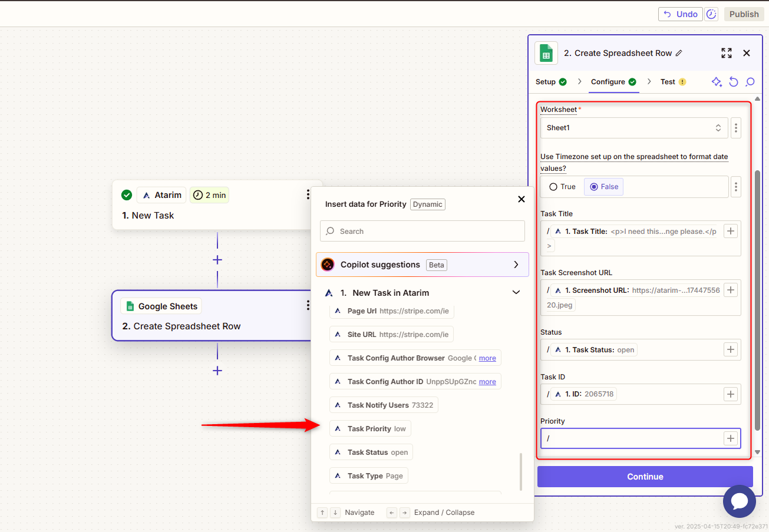Image resolution: width=769 pixels, height=532 pixels.
Task: Collapse the New Task in Atarim section
Action: point(516,293)
